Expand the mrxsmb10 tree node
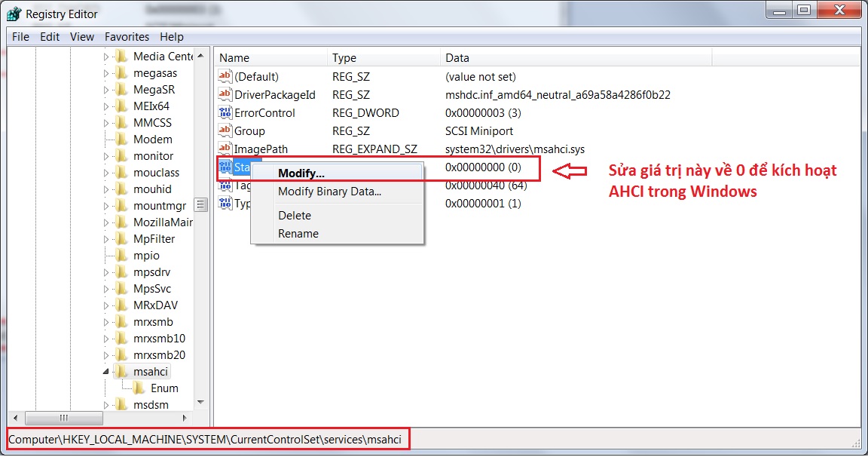This screenshot has width=868, height=457. [x=105, y=339]
